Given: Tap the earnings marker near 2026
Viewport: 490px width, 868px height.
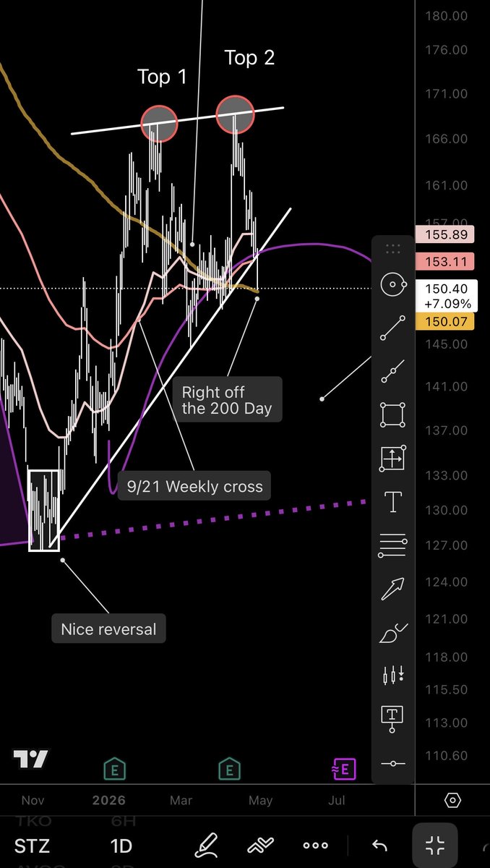Looking at the screenshot, I should tap(113, 770).
